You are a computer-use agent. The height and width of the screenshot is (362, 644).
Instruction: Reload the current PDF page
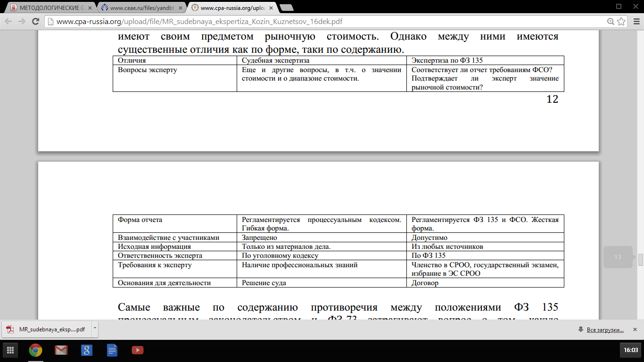tap(35, 21)
